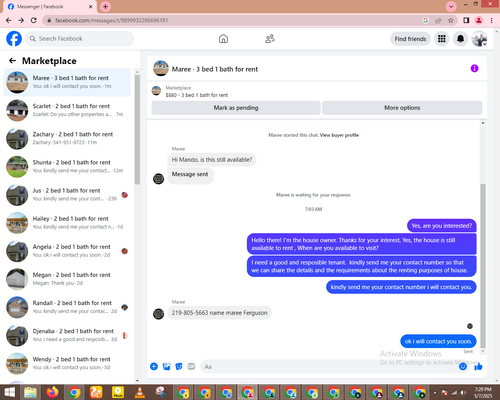Choose a GIF icon in composer
The width and height of the screenshot is (500, 400).
coord(191,366)
